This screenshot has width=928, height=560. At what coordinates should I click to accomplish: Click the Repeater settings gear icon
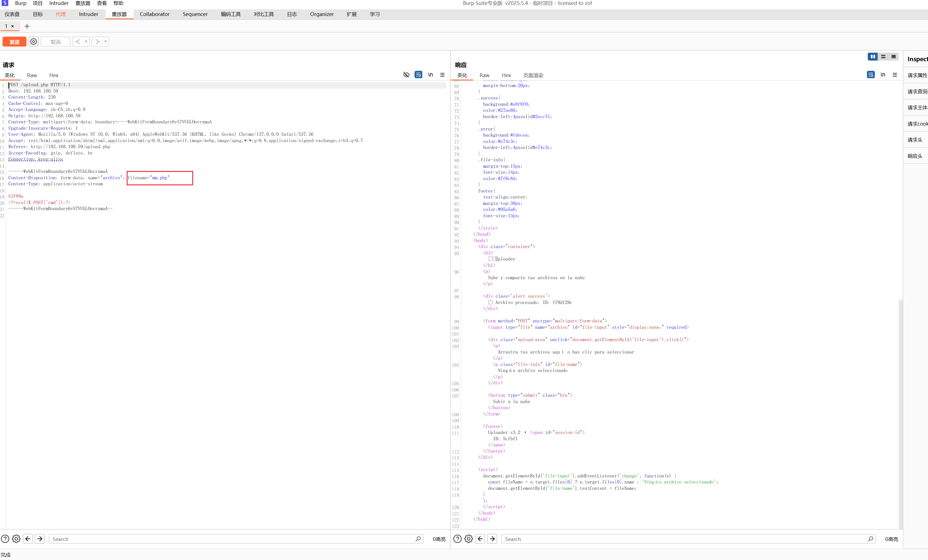34,42
